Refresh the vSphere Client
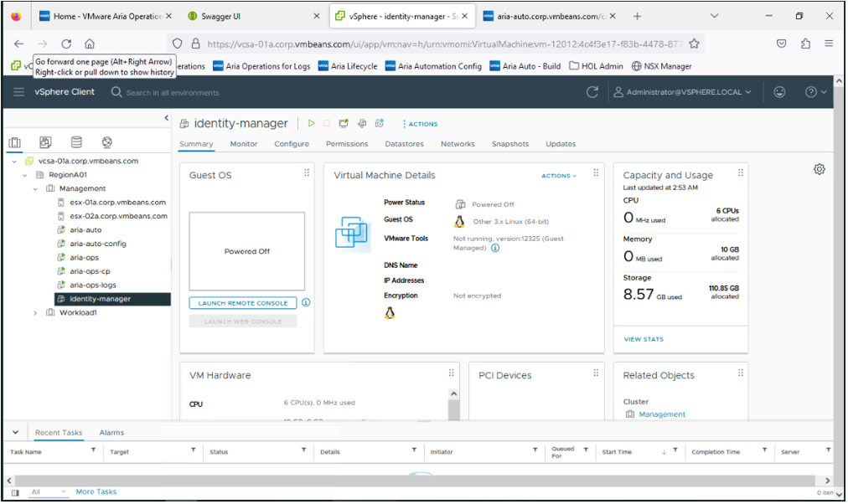 (x=593, y=94)
